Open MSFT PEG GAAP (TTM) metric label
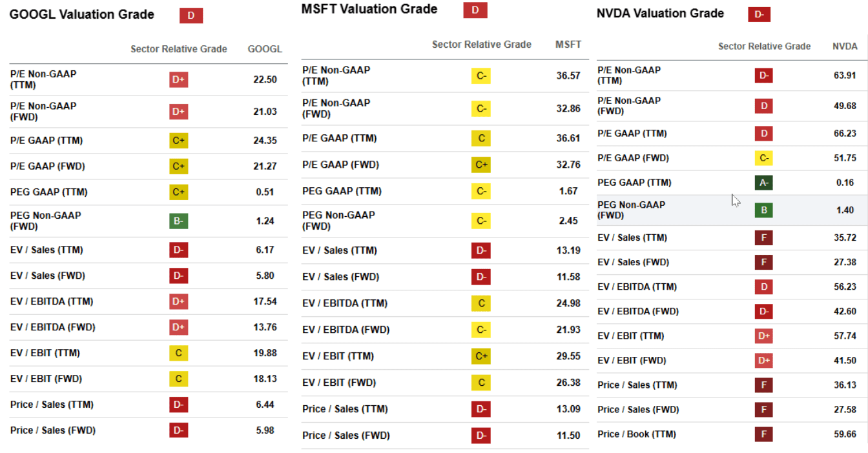The image size is (868, 453). (x=340, y=191)
